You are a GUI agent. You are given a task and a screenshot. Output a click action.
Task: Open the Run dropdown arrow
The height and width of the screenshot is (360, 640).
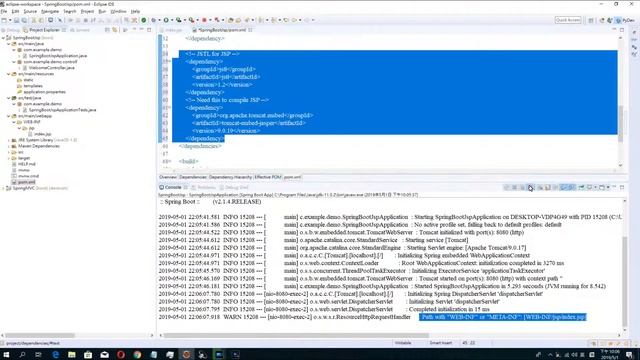[x=171, y=20]
